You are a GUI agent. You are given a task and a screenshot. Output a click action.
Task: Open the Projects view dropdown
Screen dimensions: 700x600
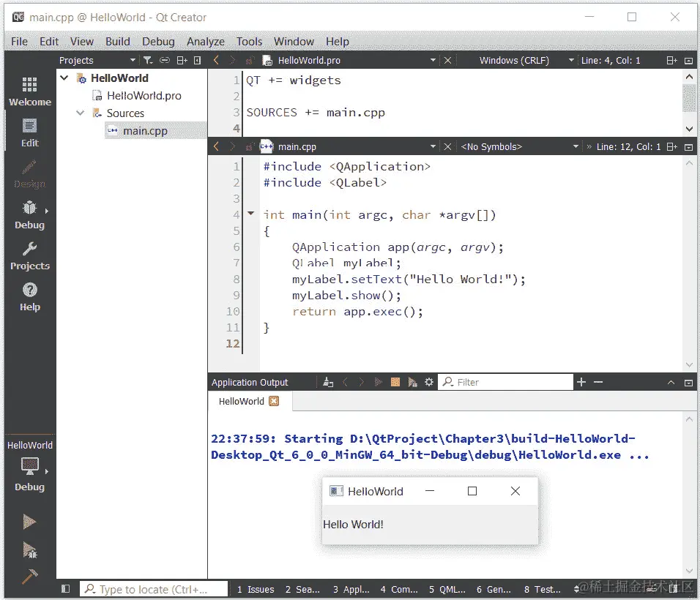[133, 60]
